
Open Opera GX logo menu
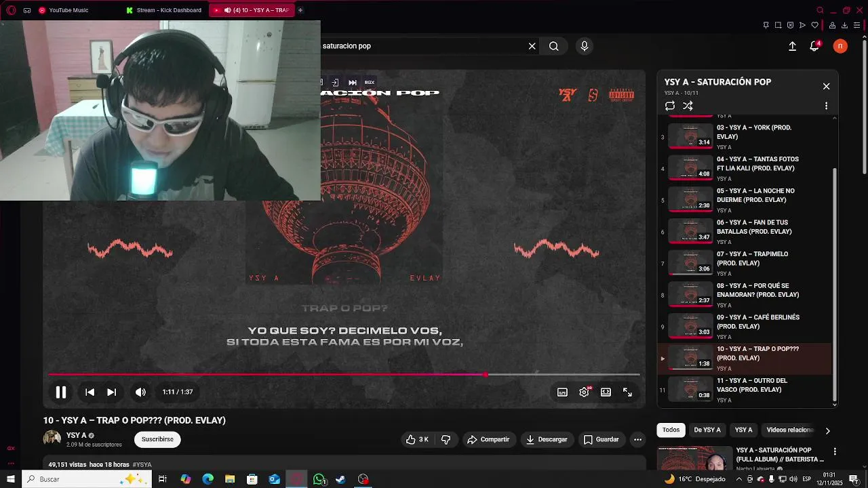pos(11,10)
